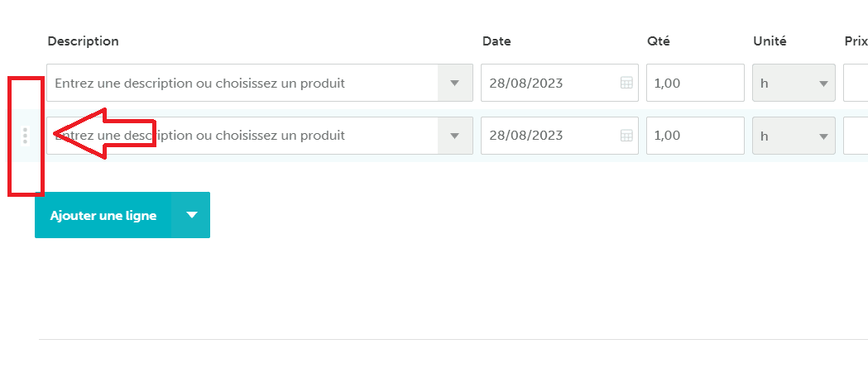The image size is (868, 368).
Task: Click the three-dot handle of the second line
Action: (25, 136)
